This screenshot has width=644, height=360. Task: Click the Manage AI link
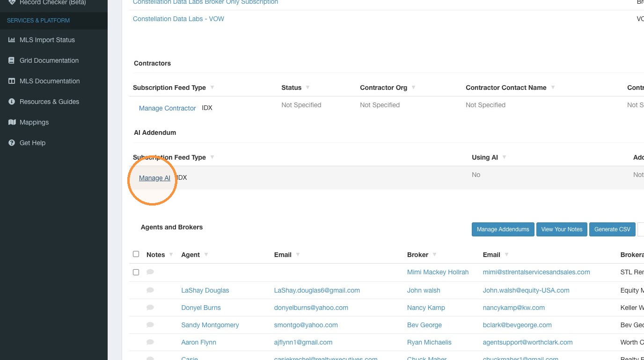pyautogui.click(x=154, y=178)
